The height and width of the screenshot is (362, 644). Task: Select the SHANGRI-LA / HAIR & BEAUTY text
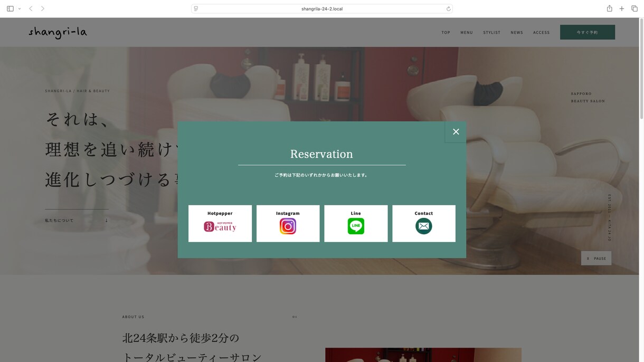coord(78,91)
